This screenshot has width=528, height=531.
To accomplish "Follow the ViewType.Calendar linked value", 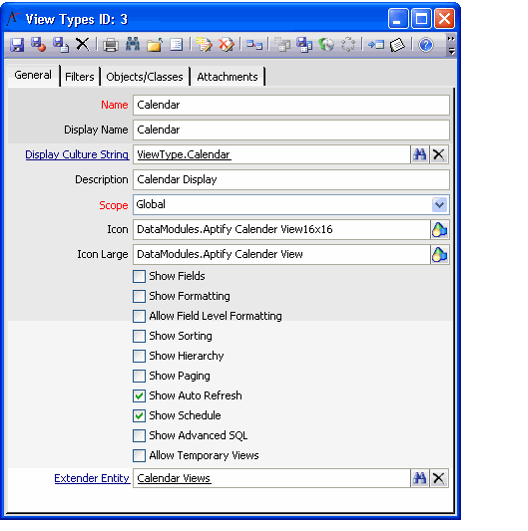I will 184,155.
